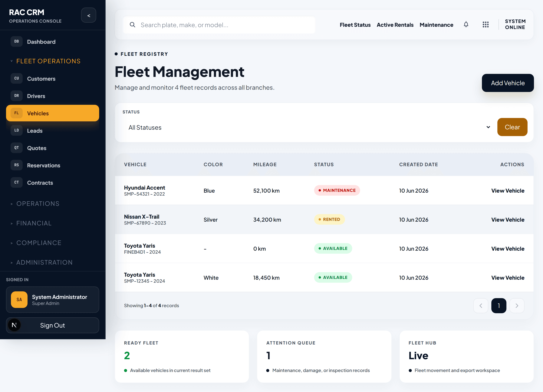Click the RENTED status badge

coord(329,219)
